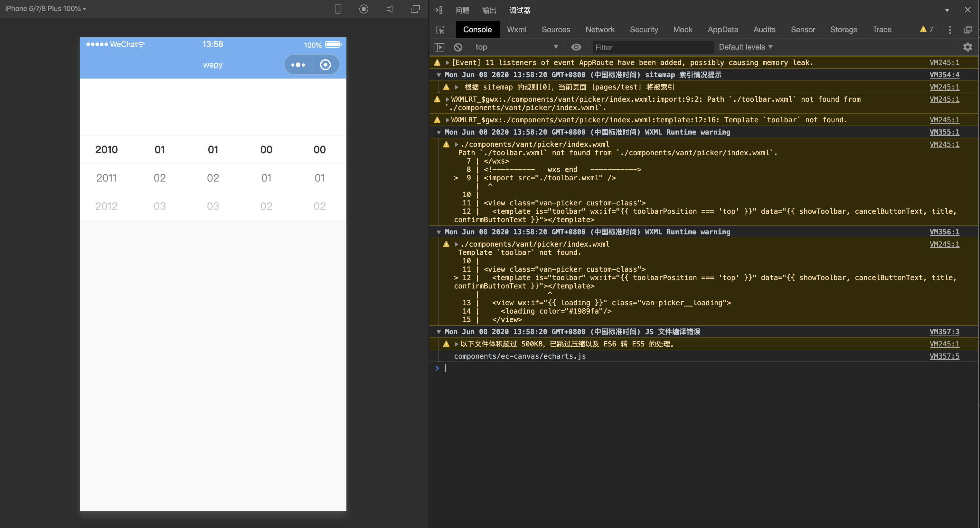Click the rotate device icon

337,9
